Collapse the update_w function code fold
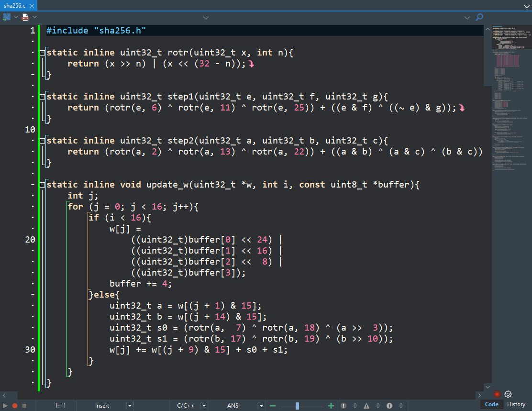This screenshot has width=532, height=411. (x=42, y=184)
